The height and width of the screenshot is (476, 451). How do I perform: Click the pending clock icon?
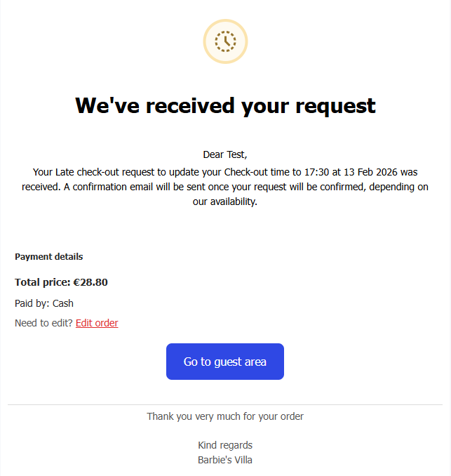point(225,41)
